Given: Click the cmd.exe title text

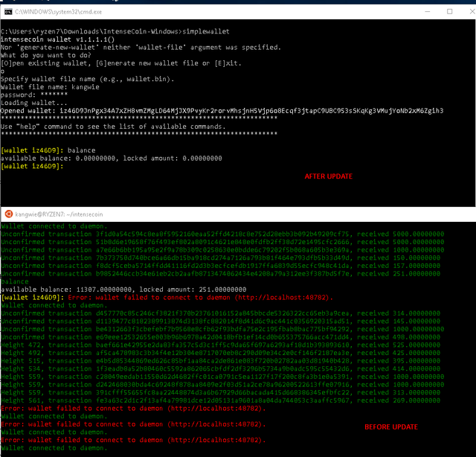Looking at the screenshot, I should [x=58, y=12].
